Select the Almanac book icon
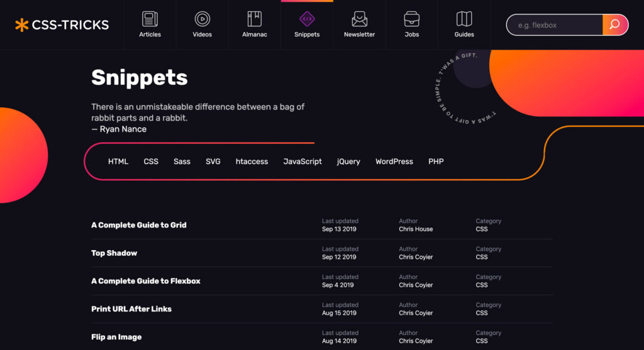 click(254, 19)
